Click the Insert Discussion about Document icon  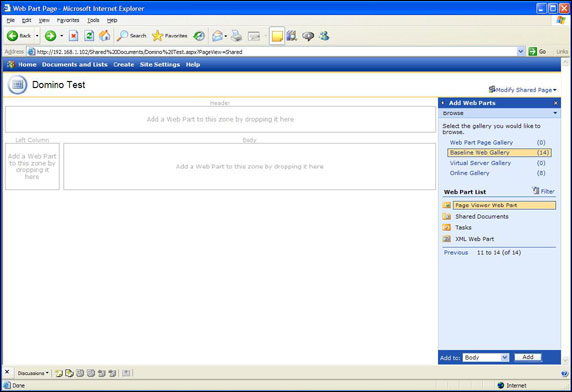(x=69, y=373)
